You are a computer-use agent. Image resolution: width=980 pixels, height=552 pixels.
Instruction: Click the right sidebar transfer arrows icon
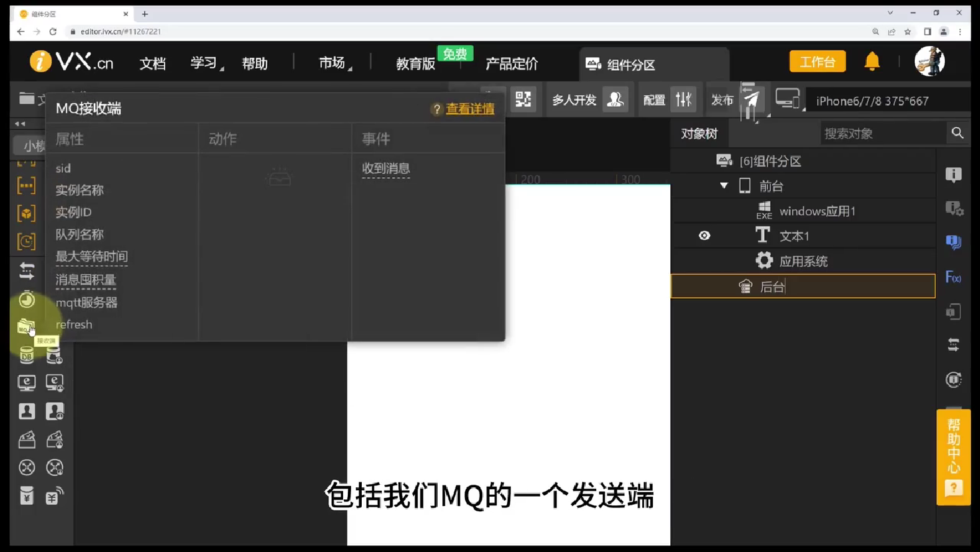[953, 345]
